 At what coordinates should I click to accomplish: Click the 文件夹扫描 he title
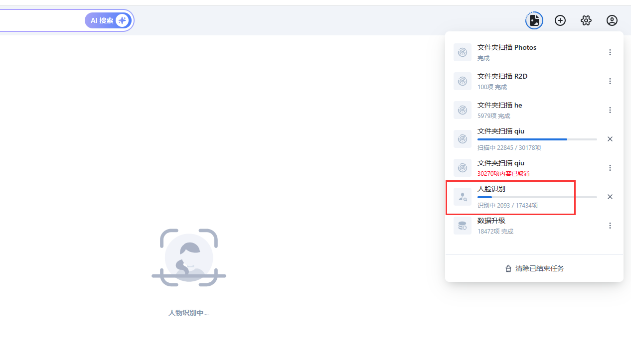pyautogui.click(x=500, y=105)
